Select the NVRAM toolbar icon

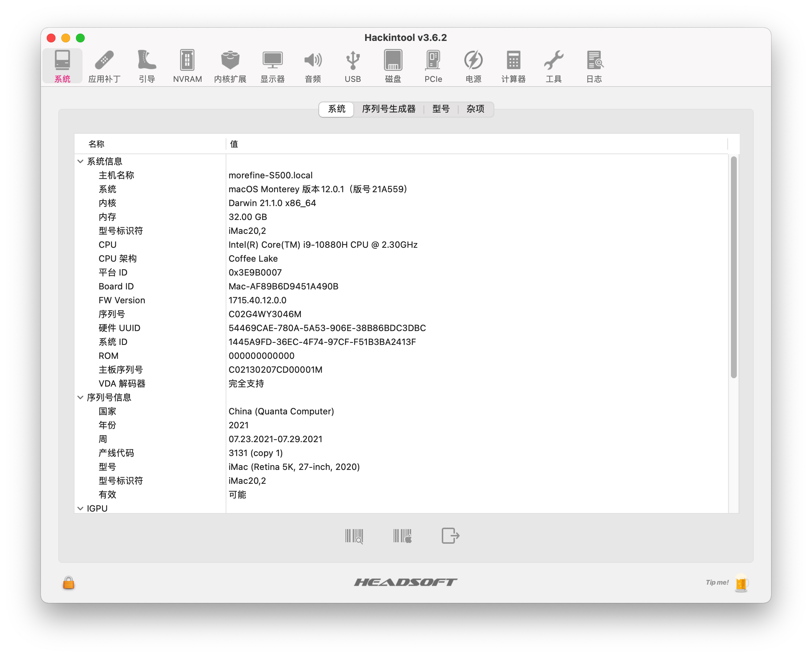coord(187,66)
